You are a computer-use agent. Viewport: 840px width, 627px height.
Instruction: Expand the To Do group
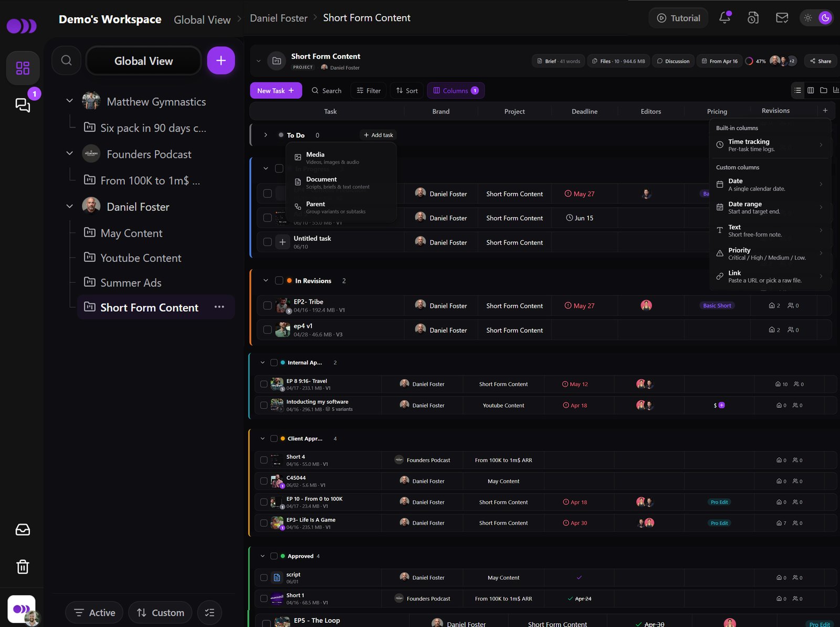pos(266,135)
